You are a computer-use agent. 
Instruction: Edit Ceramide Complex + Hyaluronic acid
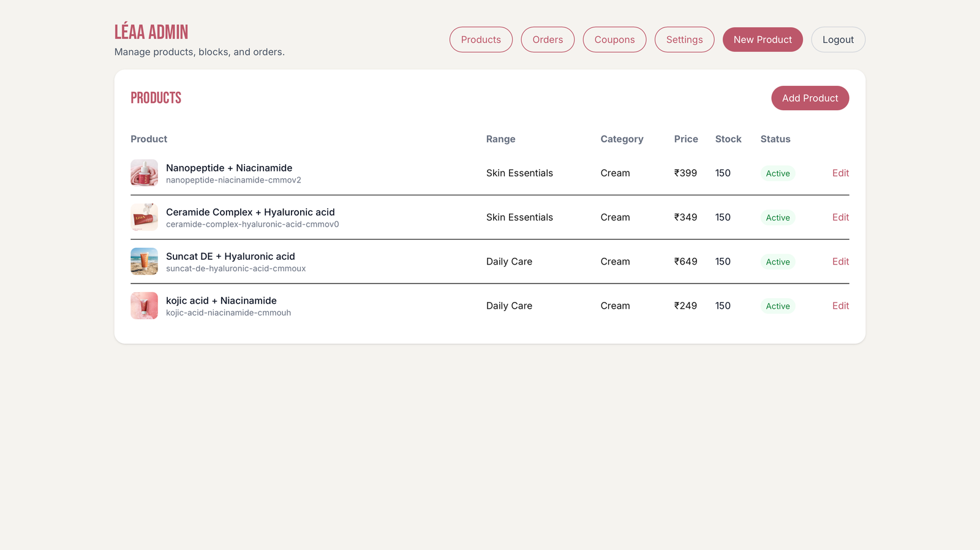[840, 217]
